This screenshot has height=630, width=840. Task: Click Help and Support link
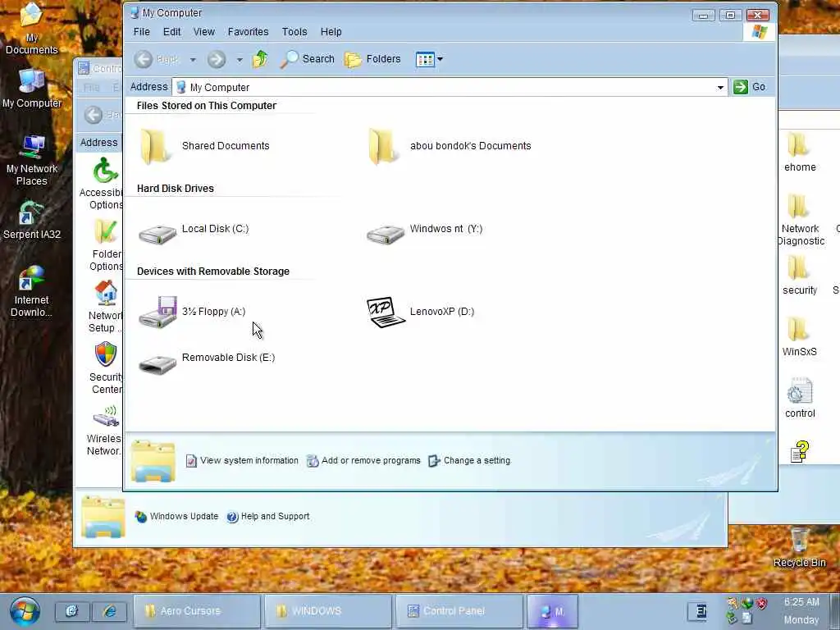[x=268, y=517]
